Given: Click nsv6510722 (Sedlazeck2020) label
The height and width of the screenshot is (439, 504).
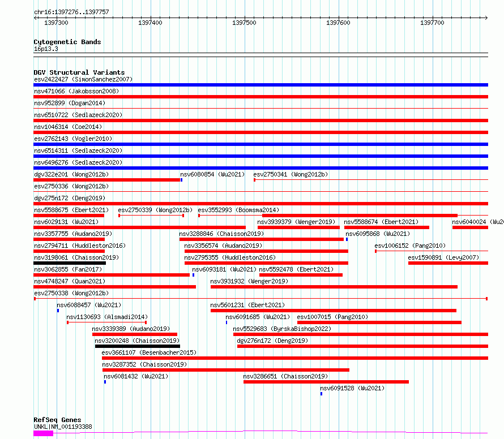Looking at the screenshot, I should coord(78,115).
